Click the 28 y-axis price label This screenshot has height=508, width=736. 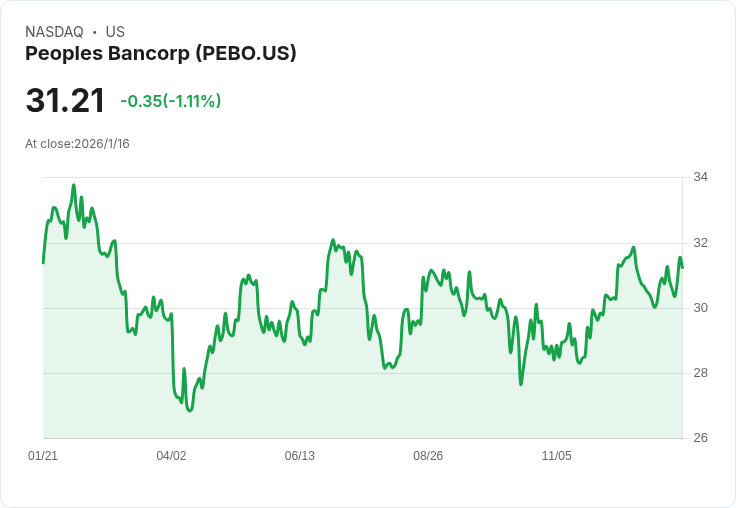[700, 373]
